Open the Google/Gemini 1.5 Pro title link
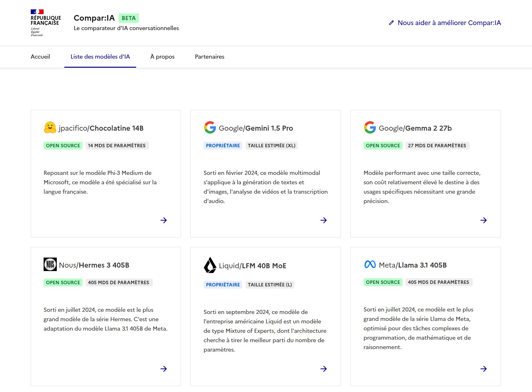 point(256,128)
